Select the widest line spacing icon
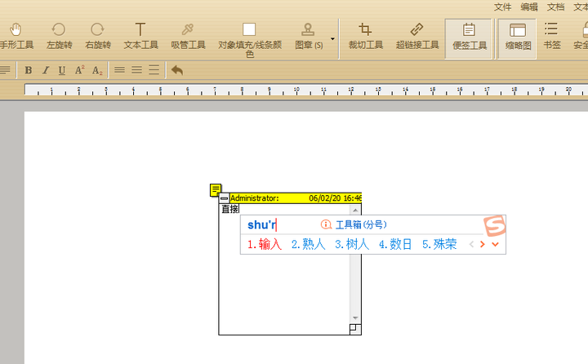This screenshot has height=364, width=588. tap(154, 69)
